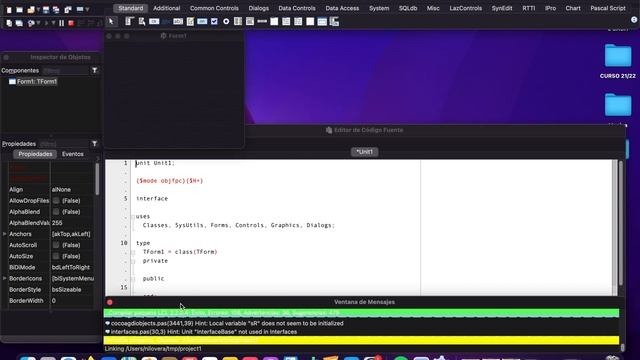Image resolution: width=640 pixels, height=360 pixels.
Task: Select the TPanel component icon
Action: 310,22
